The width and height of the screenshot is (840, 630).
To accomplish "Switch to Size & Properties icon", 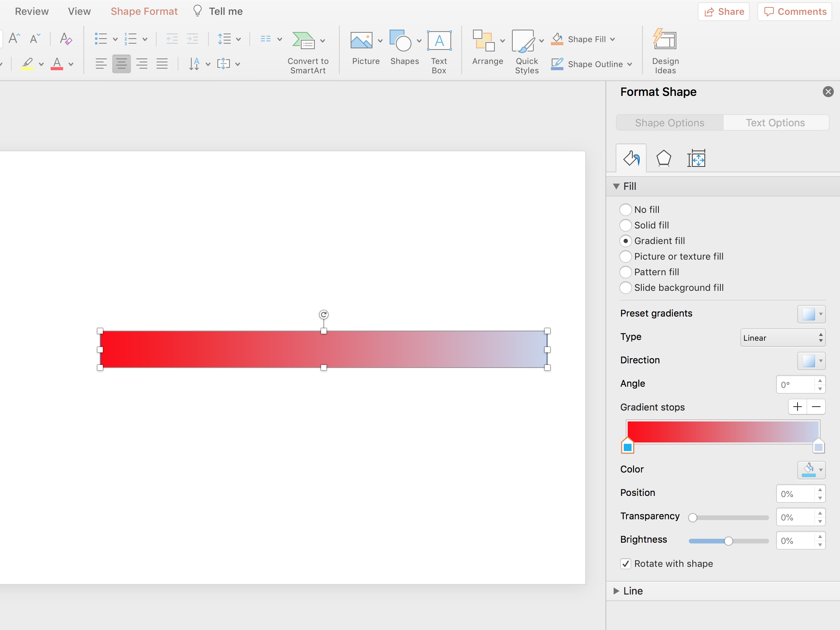I will click(x=696, y=159).
